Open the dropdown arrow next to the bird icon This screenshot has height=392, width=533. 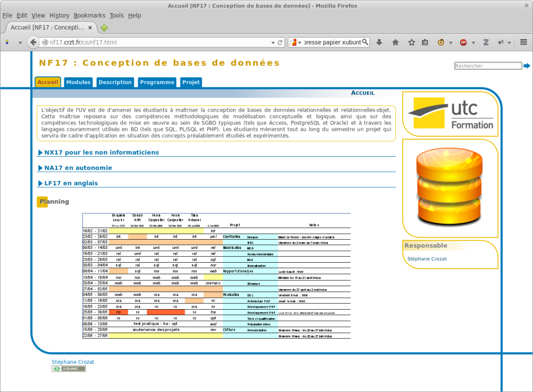509,43
